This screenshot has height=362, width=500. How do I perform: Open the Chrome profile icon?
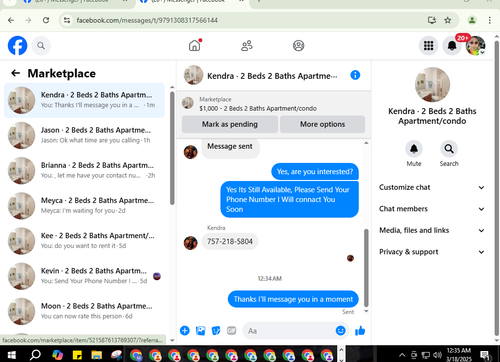tap(472, 20)
